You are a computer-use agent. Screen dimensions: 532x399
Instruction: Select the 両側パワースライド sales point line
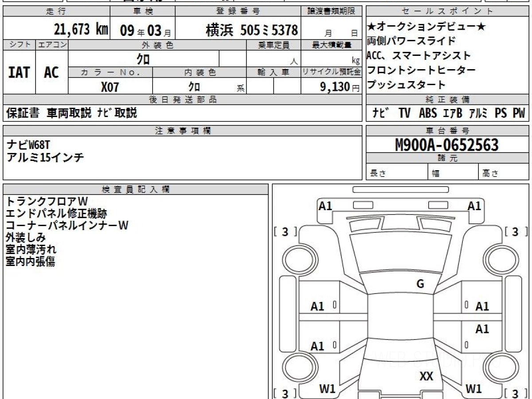(411, 41)
